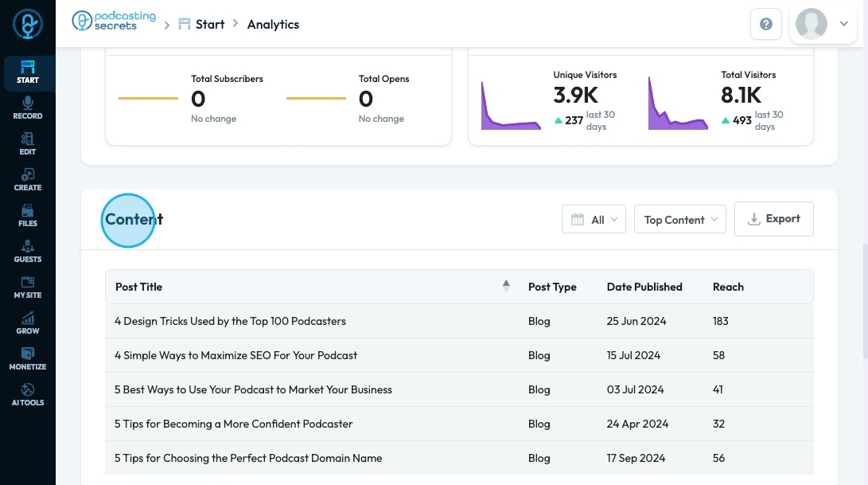Open '4 Design Tricks' blog post row

tap(230, 322)
